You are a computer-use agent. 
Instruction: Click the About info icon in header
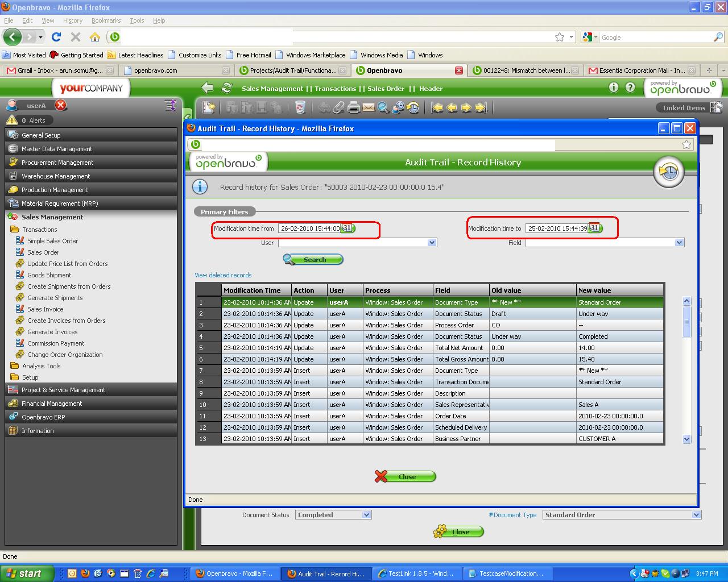pos(613,88)
